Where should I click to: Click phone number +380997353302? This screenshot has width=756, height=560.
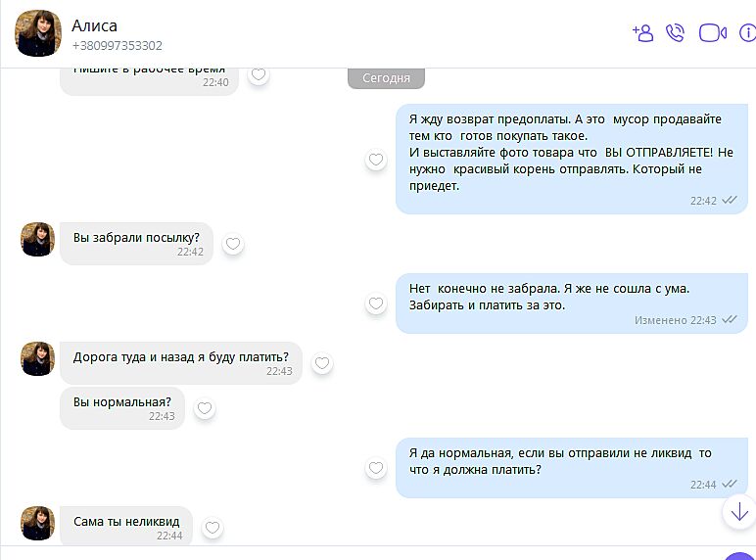[x=118, y=46]
